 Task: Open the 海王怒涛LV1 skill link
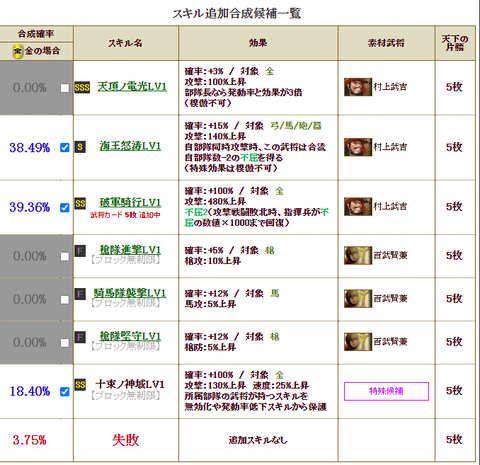(x=130, y=146)
